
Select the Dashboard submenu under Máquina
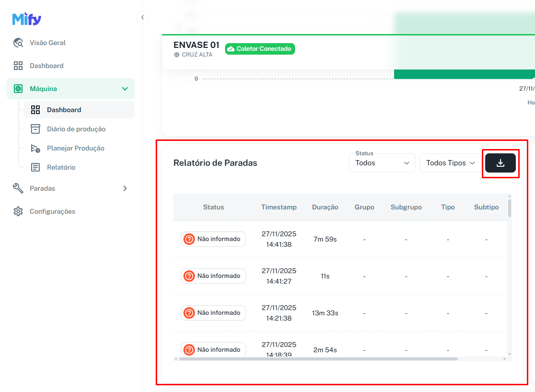[64, 110]
